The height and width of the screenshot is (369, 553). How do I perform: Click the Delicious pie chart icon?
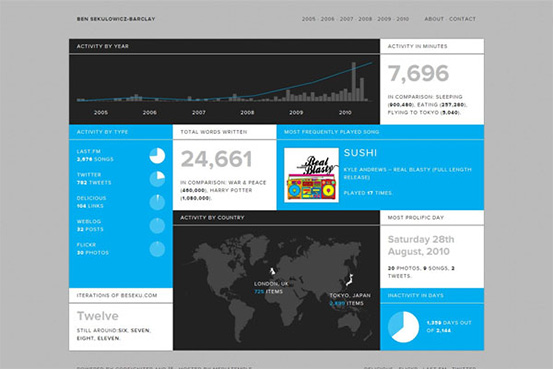point(157,202)
